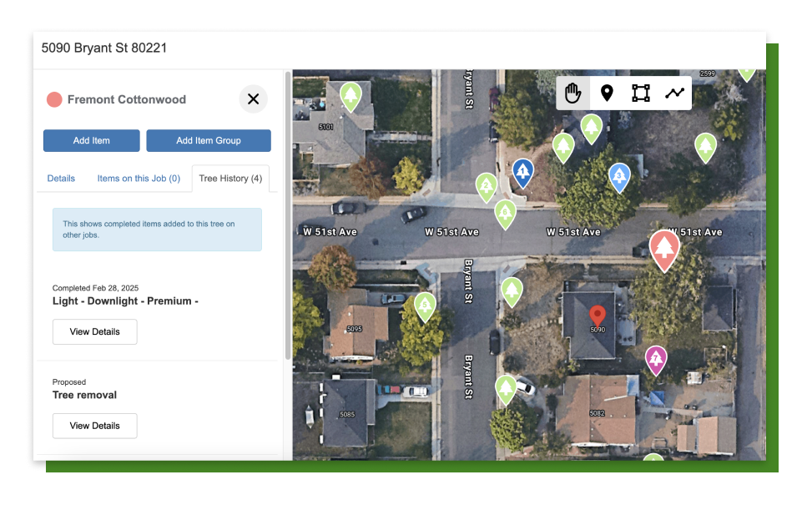Click the dark blue tree marker numbered 1
Image resolution: width=812 pixels, height=505 pixels.
coord(523,173)
